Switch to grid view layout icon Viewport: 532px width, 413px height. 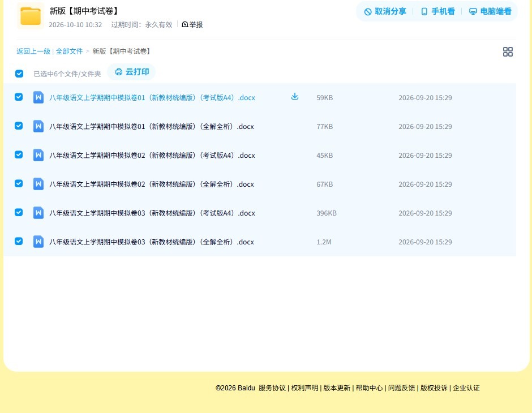[508, 51]
